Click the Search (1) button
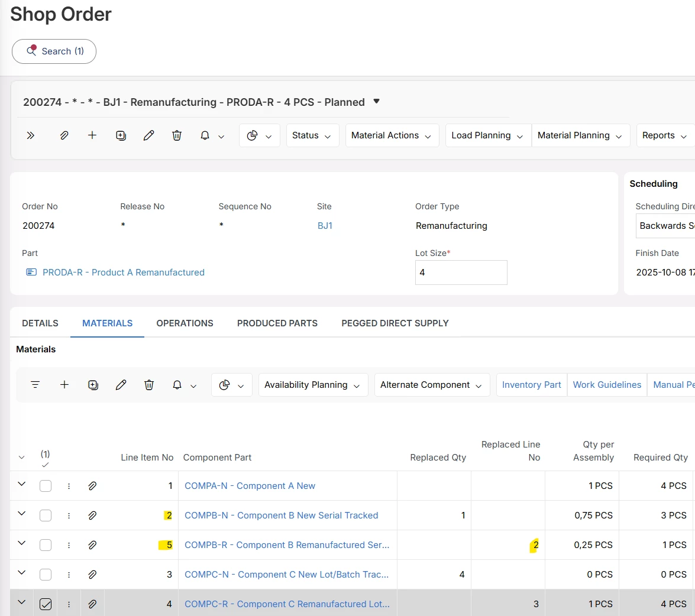The image size is (695, 616). tap(54, 51)
